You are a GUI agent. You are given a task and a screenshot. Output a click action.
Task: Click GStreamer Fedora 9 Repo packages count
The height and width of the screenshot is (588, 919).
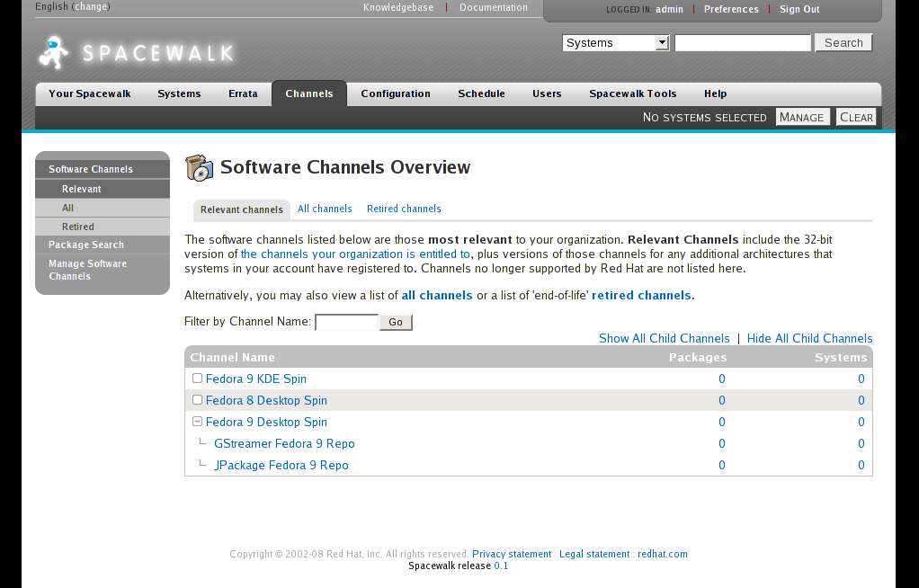click(x=722, y=444)
